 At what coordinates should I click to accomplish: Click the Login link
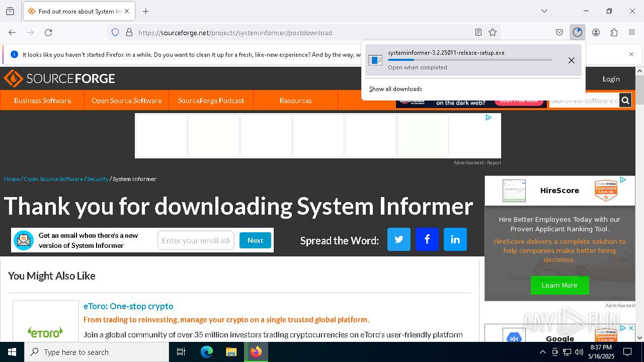pos(611,79)
